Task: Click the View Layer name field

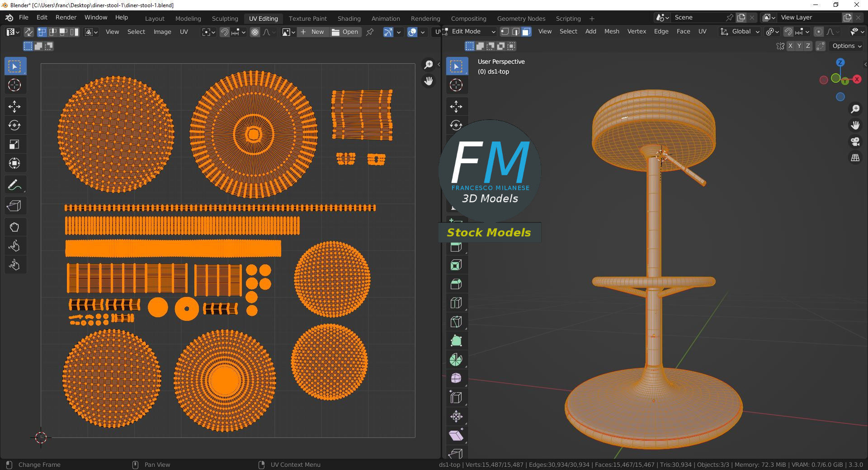Action: click(809, 18)
